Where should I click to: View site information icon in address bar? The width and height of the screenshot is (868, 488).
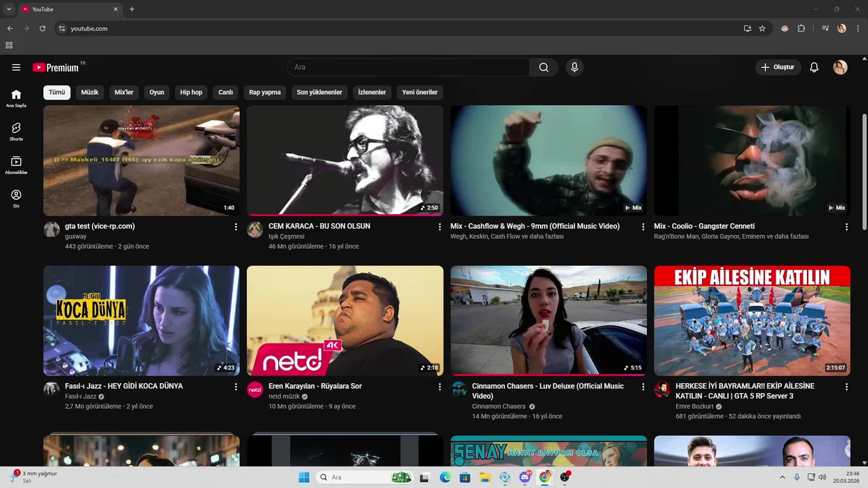pyautogui.click(x=62, y=28)
